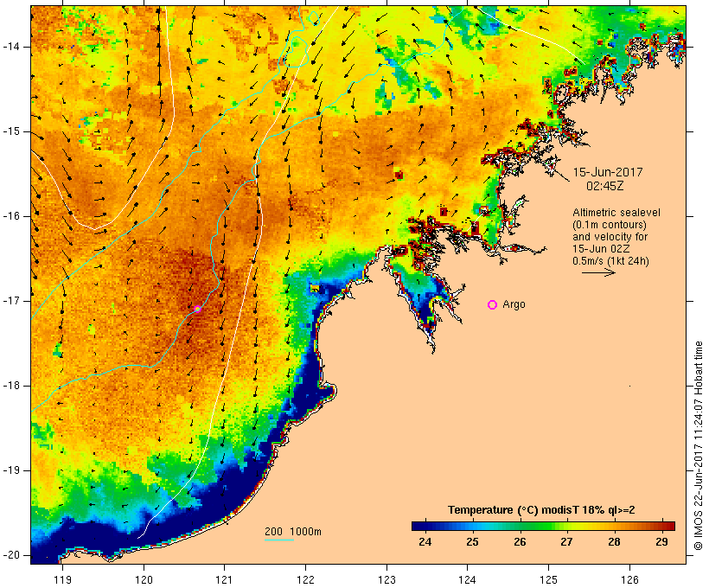Click the colorbar label '28'
The image size is (709, 588).
pos(614,541)
